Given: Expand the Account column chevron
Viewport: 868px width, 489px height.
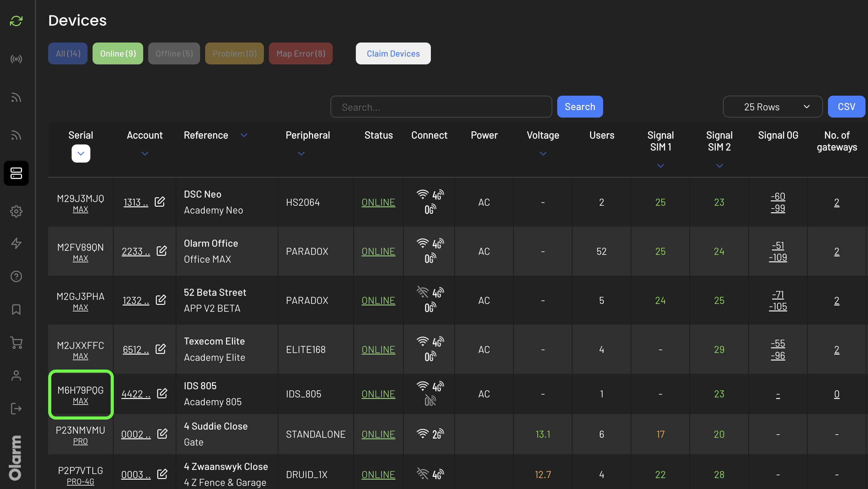Looking at the screenshot, I should click(145, 154).
